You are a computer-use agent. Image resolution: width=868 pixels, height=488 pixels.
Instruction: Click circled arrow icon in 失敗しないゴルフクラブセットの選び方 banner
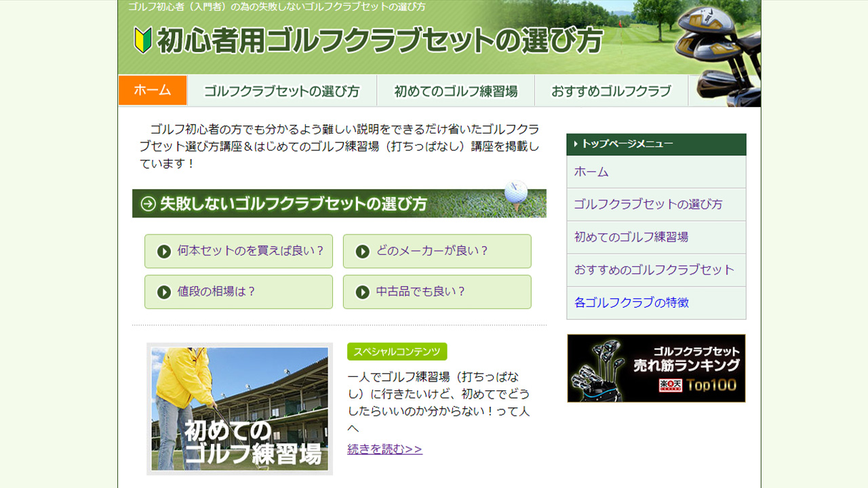click(x=148, y=203)
